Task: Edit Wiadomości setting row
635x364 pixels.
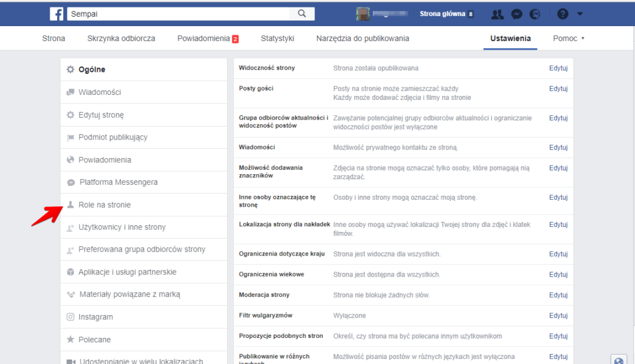Action: [558, 148]
